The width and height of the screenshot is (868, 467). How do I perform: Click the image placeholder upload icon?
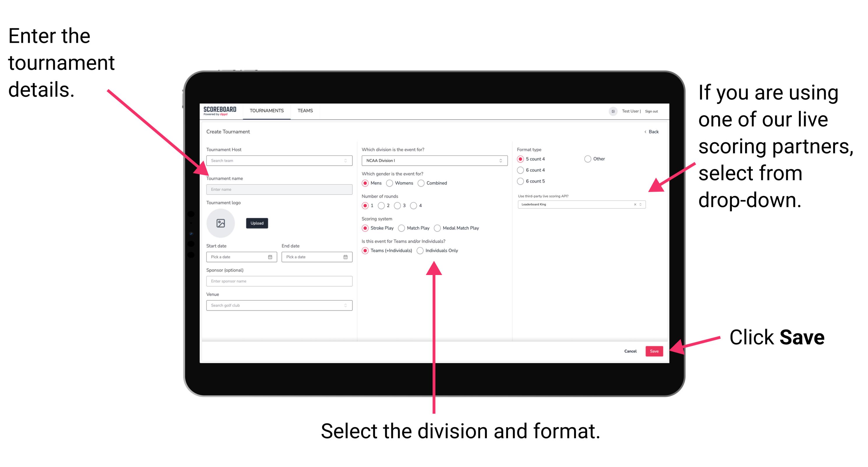220,223
